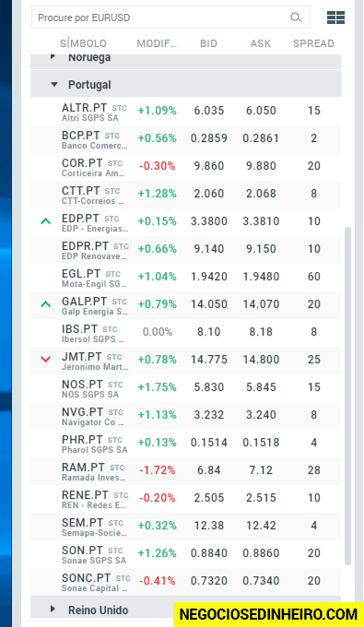Select the ALTR.PT Altri SGPS row
The height and width of the screenshot is (627, 364).
click(x=186, y=112)
